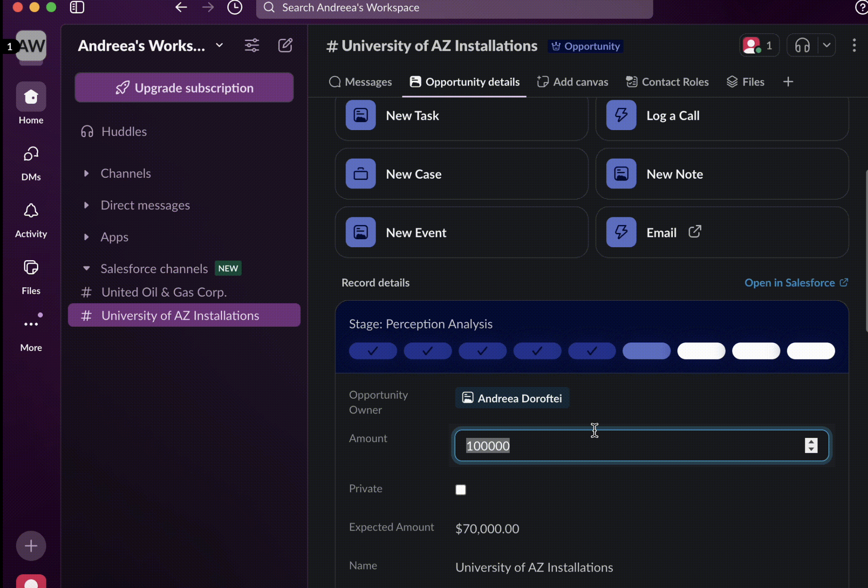
Task: Switch to Opportunity details tab
Action: [464, 82]
